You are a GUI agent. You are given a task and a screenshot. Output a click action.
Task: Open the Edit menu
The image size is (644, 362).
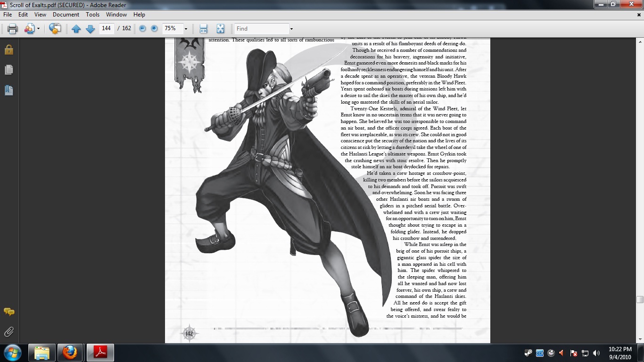23,15
